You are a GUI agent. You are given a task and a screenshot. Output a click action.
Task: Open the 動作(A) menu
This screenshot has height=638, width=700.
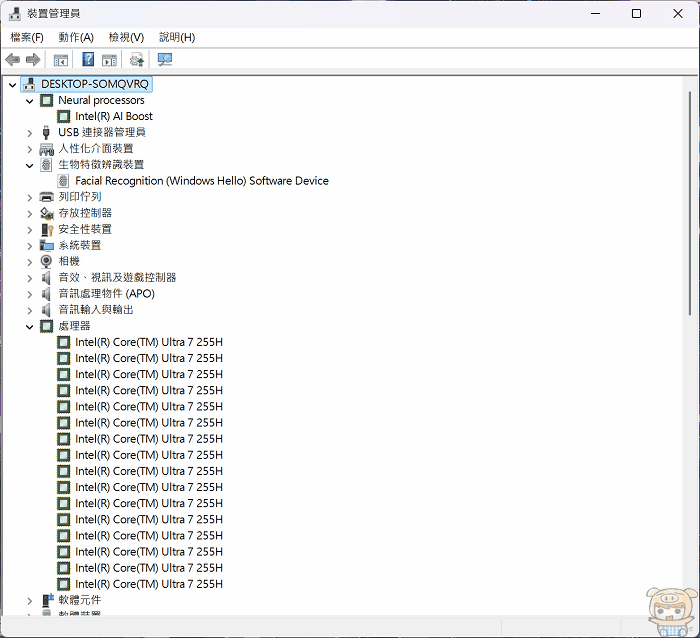coord(76,37)
